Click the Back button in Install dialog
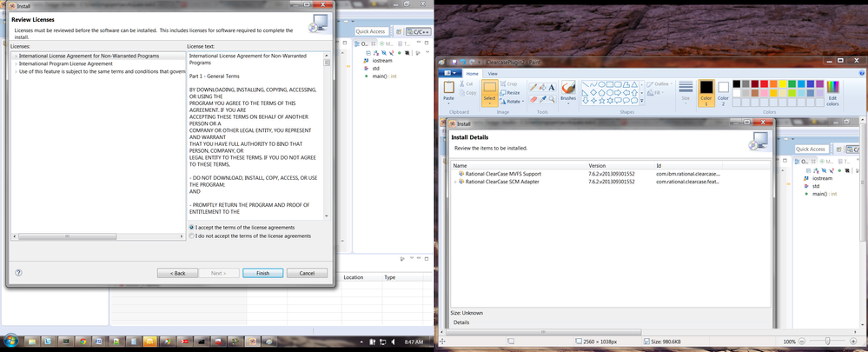This screenshot has height=352, width=868. (178, 274)
